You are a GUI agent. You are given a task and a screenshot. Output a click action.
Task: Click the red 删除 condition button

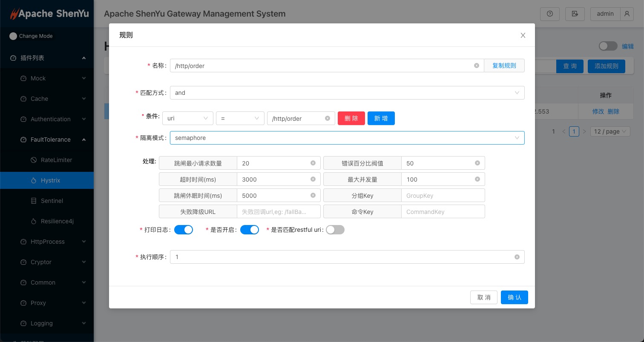(x=351, y=118)
